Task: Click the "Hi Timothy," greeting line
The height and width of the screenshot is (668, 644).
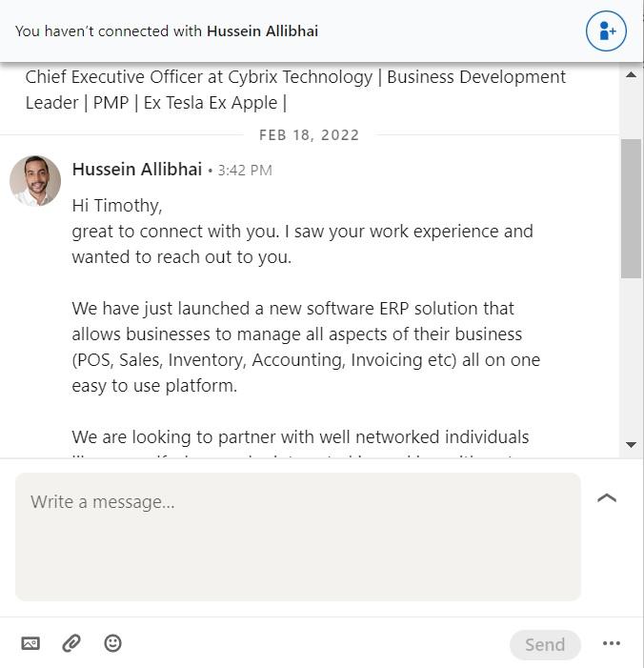Action: click(117, 206)
